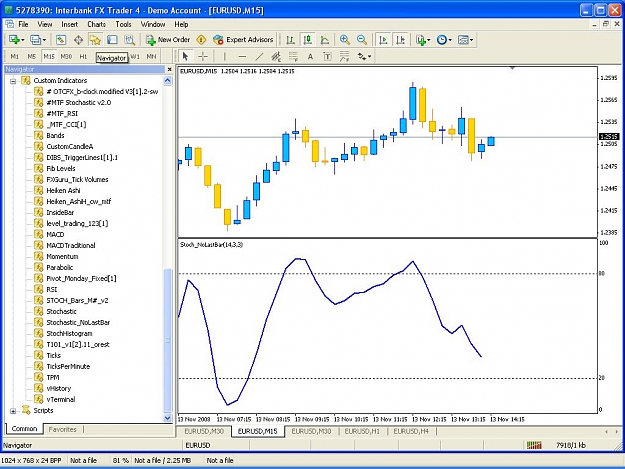
Task: Select the Vertical Line drawing tool
Action: (x=224, y=57)
